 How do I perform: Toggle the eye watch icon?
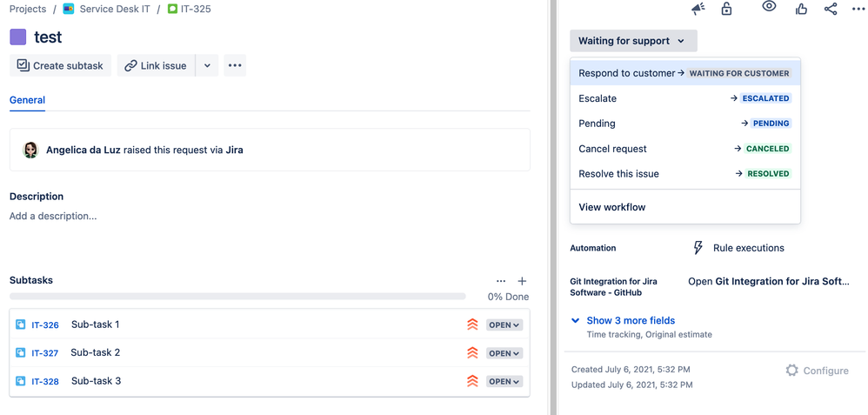[x=769, y=7]
